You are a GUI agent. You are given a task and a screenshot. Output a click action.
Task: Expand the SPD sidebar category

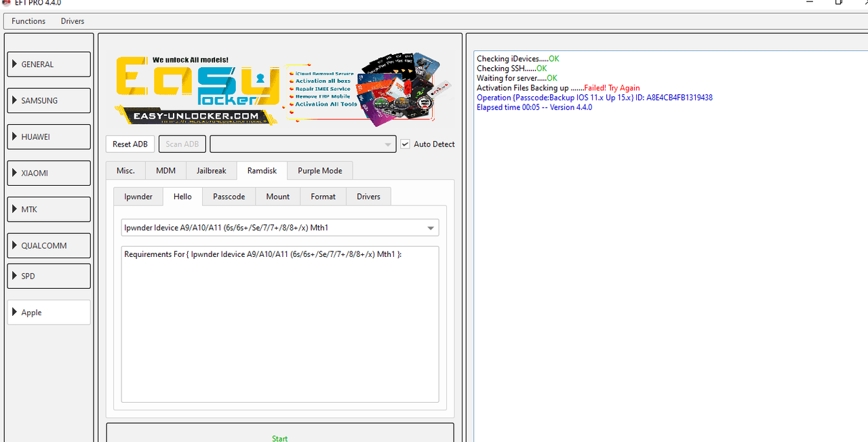click(x=49, y=276)
